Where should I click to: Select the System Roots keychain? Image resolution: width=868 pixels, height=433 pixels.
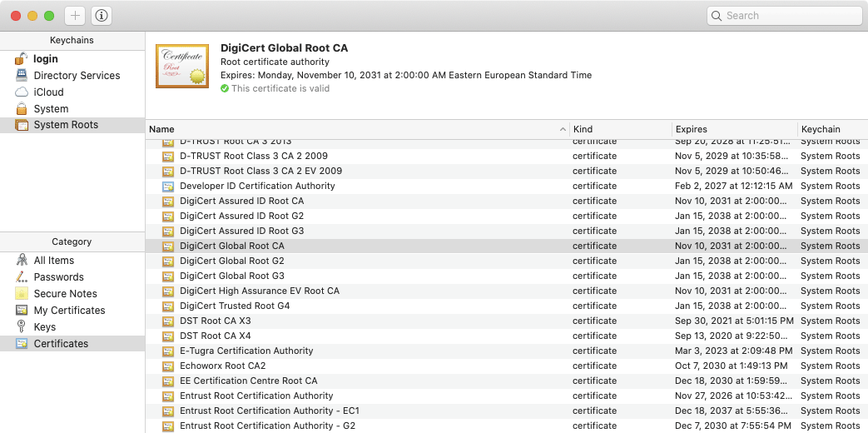[65, 125]
